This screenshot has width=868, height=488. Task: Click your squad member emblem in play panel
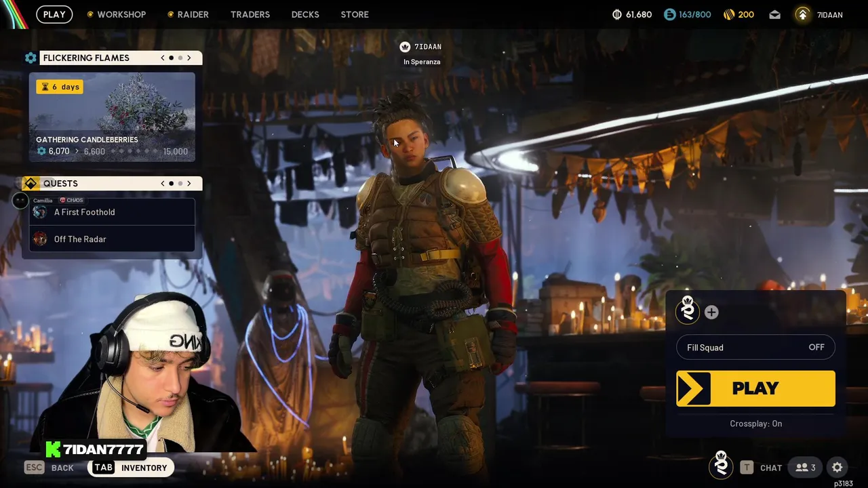coord(688,310)
